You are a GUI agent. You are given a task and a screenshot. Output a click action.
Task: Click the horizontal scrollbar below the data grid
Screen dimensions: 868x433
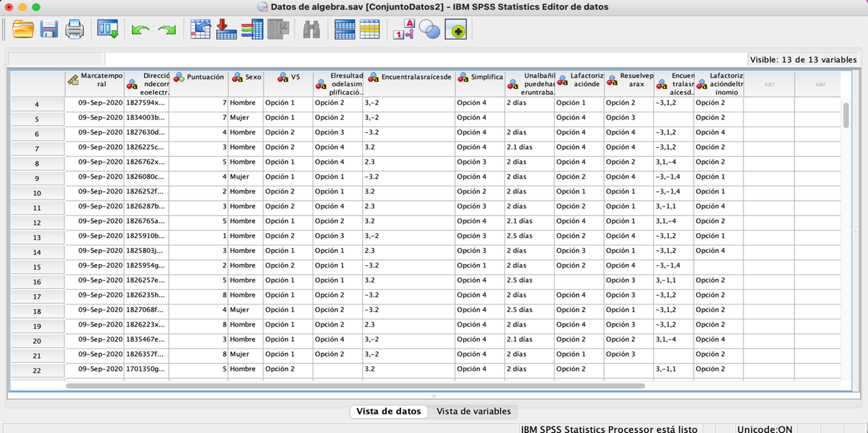click(x=355, y=385)
